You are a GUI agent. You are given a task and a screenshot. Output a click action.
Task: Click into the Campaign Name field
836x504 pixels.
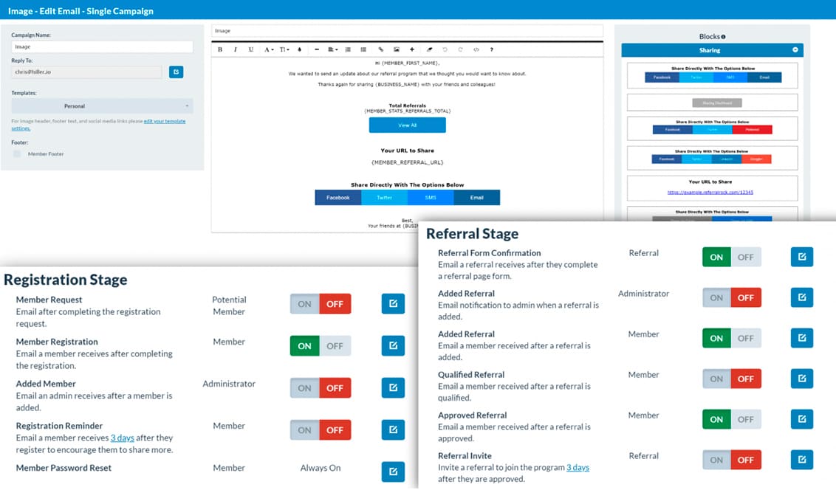point(102,46)
